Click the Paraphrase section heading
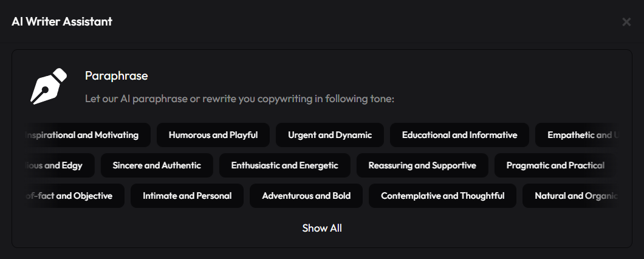The image size is (644, 259). tap(117, 76)
